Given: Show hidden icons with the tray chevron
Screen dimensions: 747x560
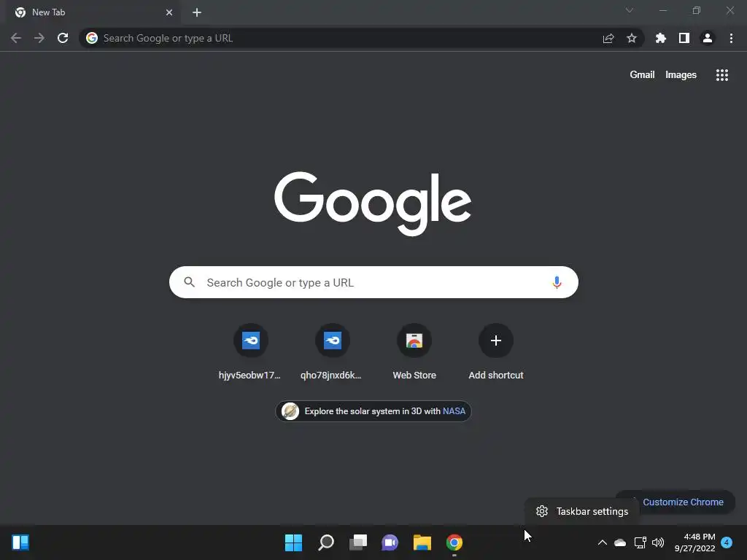Looking at the screenshot, I should (602, 542).
